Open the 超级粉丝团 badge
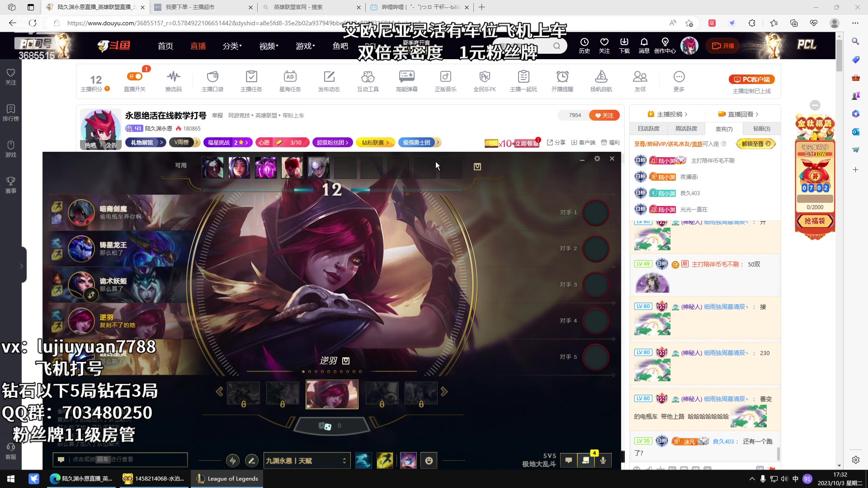This screenshot has width=868, height=488. [333, 142]
